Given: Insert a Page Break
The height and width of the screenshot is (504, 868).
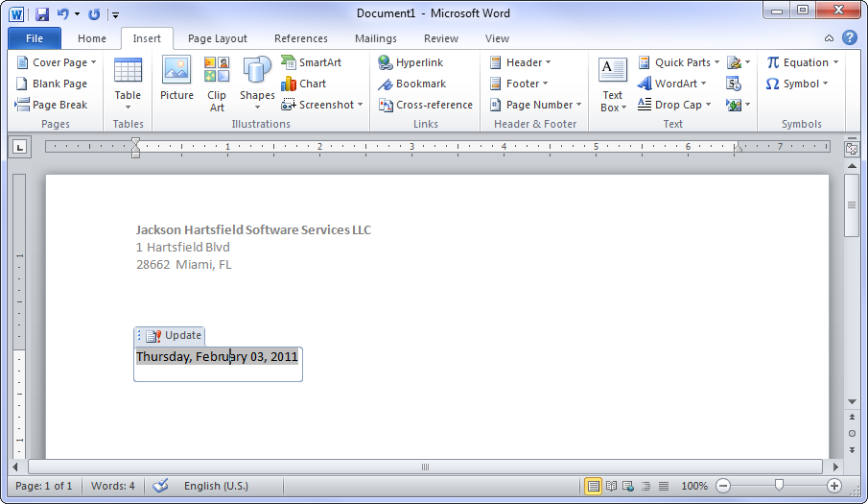Looking at the screenshot, I should [x=51, y=105].
